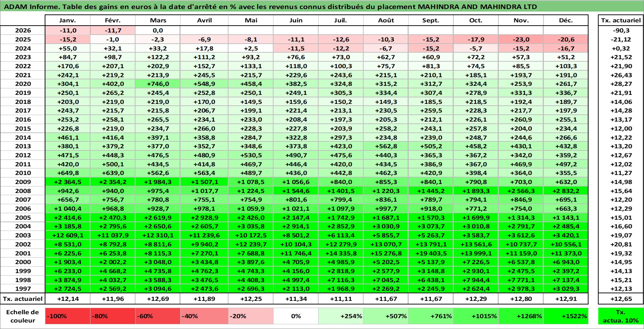Select the +19 403,5 cell in 2001
The width and height of the screenshot is (644, 329).
tap(431, 253)
